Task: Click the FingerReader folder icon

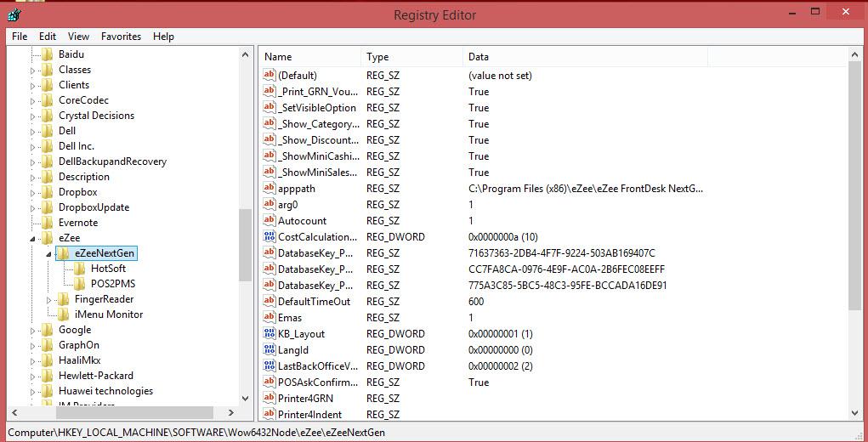Action: (x=64, y=299)
